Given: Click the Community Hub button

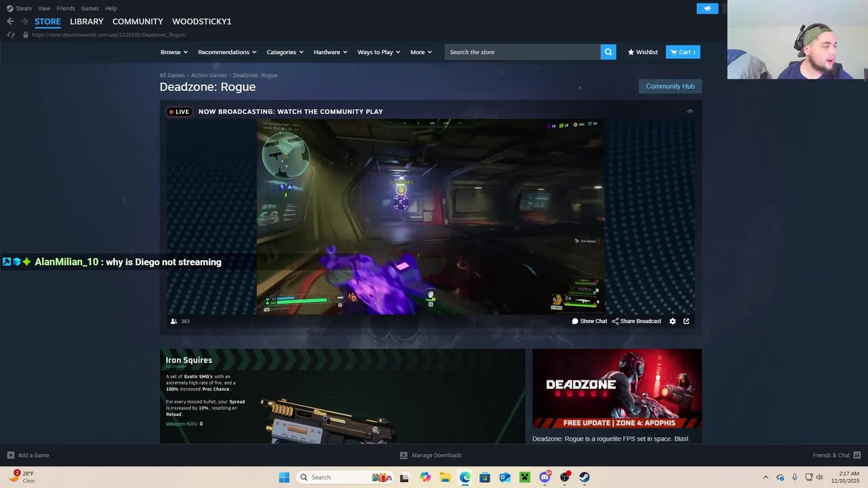Looking at the screenshot, I should pos(670,86).
